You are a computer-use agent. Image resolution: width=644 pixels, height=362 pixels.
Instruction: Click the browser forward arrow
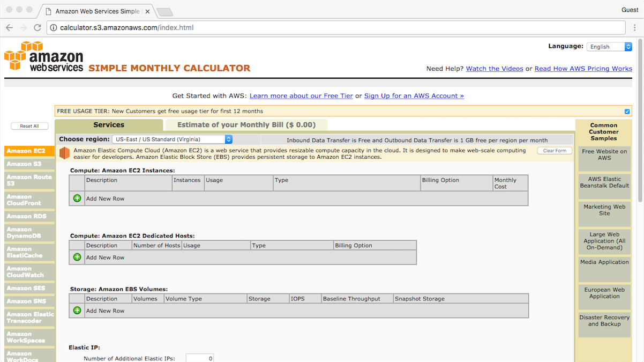[24, 27]
